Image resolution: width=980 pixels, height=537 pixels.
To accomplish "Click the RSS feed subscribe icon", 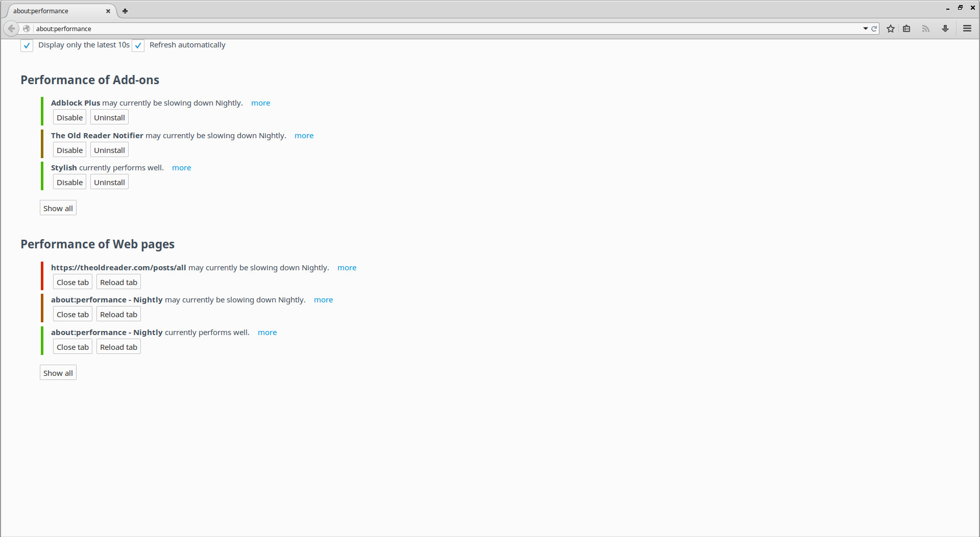I will pyautogui.click(x=925, y=29).
